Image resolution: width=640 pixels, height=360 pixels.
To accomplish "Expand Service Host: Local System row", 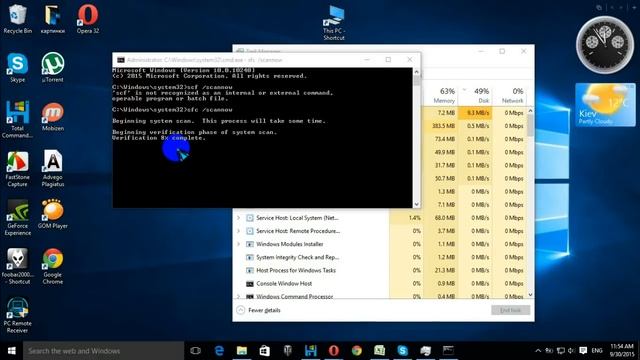I will pyautogui.click(x=239, y=218).
